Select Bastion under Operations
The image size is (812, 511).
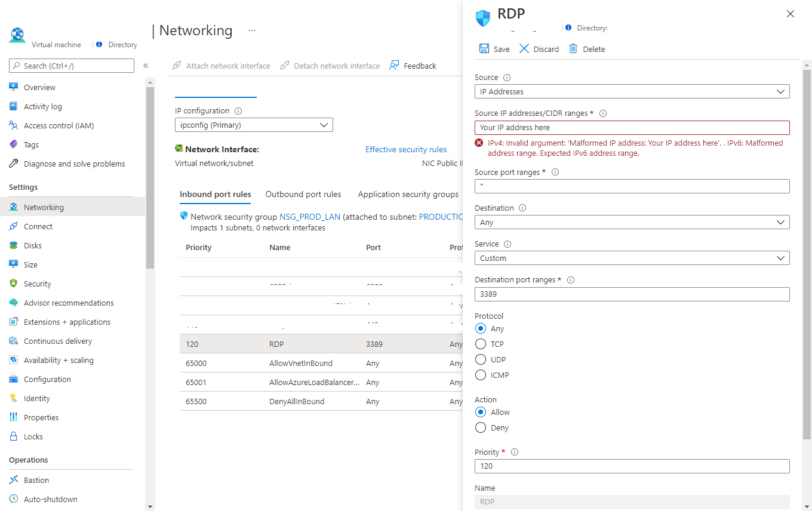(x=35, y=479)
